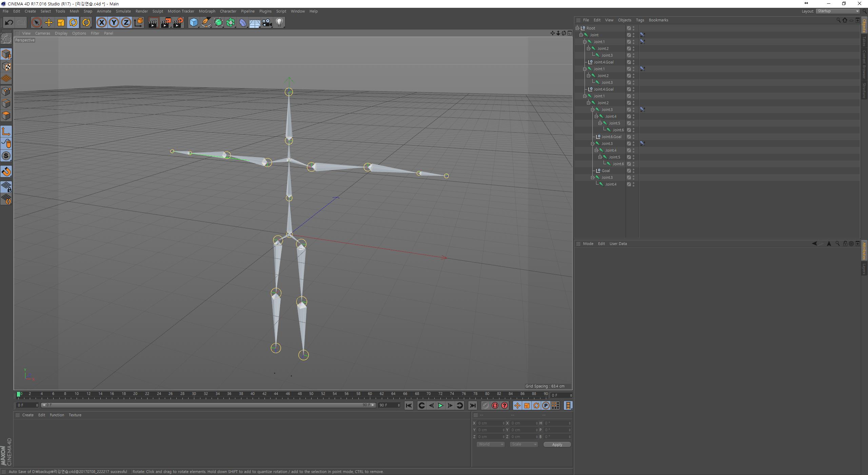868x475 pixels.
Task: Open the Layout Startup dropdown
Action: pos(838,11)
